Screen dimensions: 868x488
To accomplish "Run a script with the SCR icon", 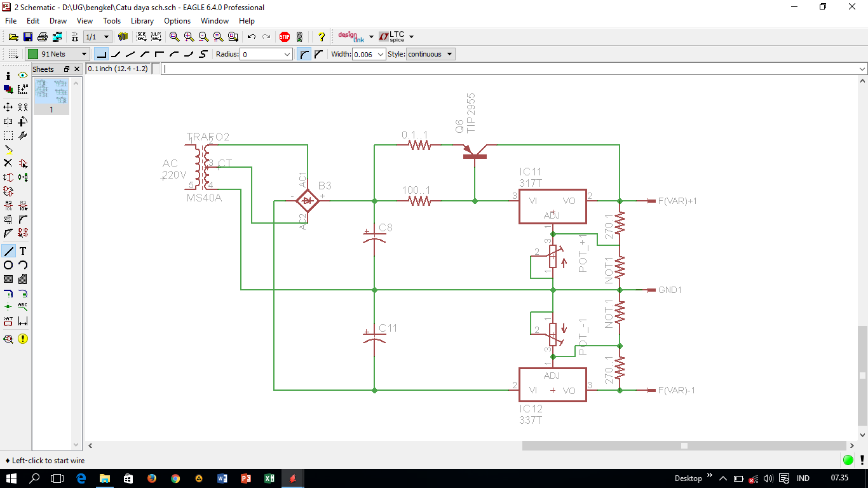I will 141,37.
